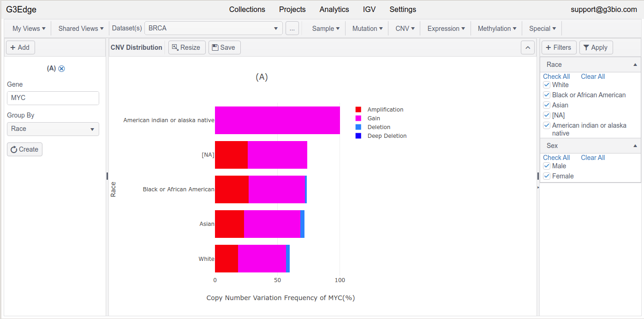Viewport: 644px width, 319px height.
Task: Click Clear All under Sex
Action: click(593, 158)
